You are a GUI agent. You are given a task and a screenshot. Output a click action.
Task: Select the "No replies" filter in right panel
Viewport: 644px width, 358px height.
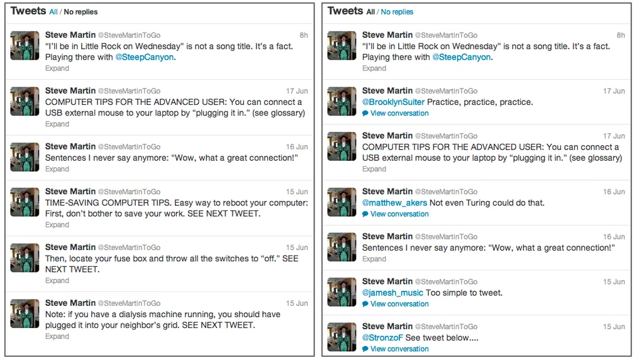397,12
